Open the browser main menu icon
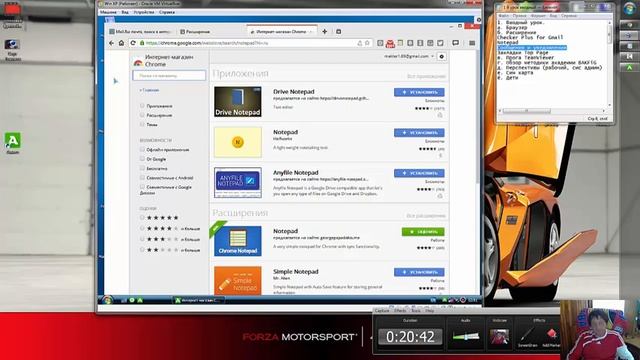Screen dimensions: 640x360 472,43
